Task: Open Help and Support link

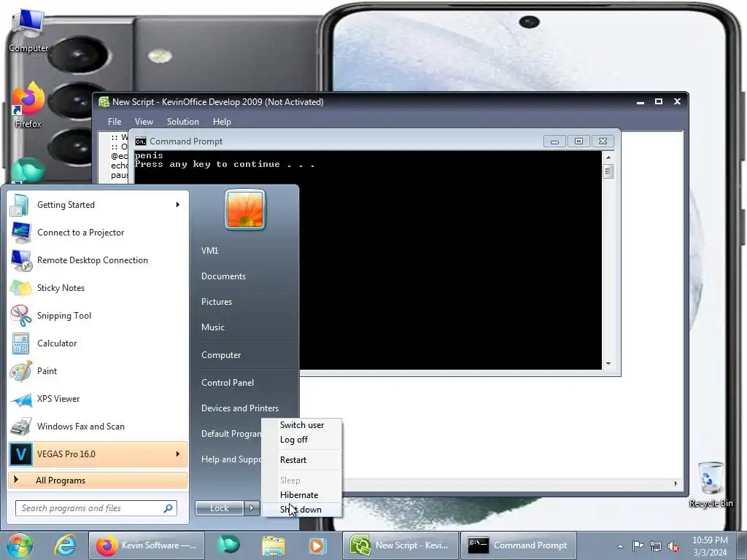Action: coord(231,459)
